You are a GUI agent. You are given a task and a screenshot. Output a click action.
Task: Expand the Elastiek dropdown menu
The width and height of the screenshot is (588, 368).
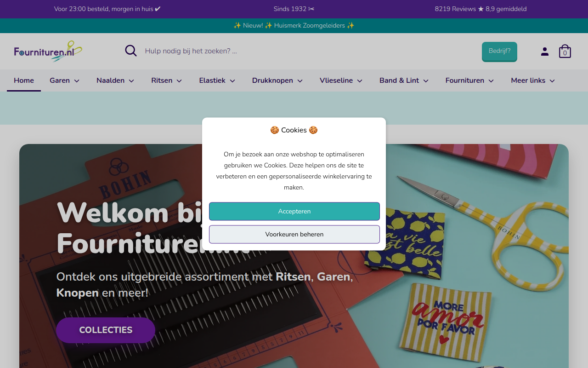[217, 80]
